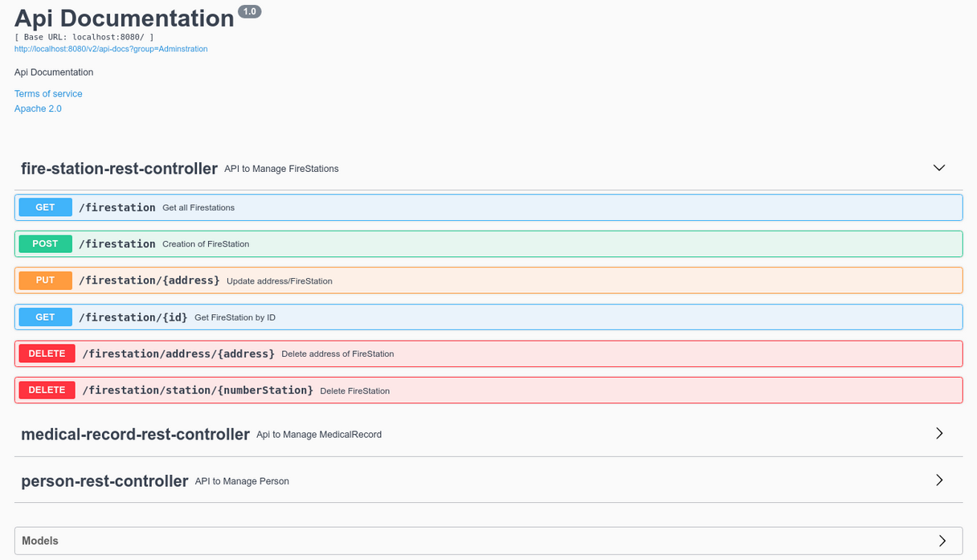Collapse the fire-station-rest-controller section arrow

(x=938, y=168)
